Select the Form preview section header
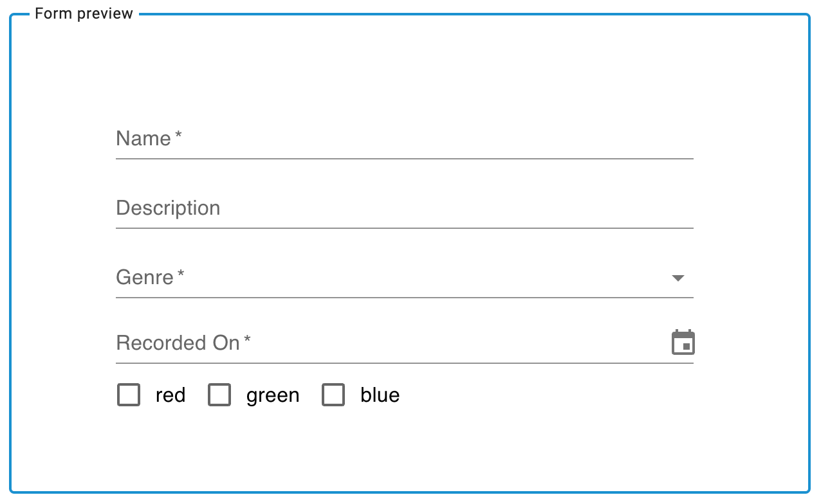The width and height of the screenshot is (821, 504). (84, 13)
